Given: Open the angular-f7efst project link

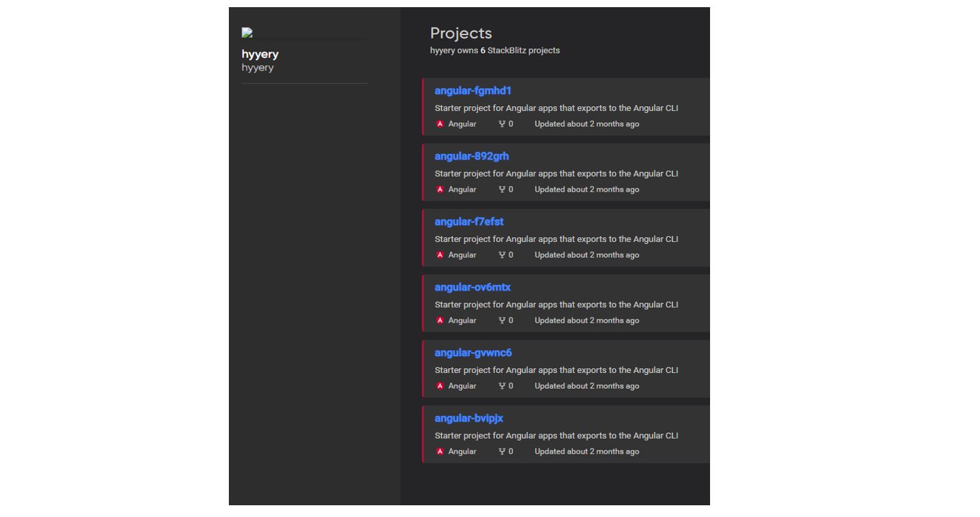Looking at the screenshot, I should pos(469,222).
